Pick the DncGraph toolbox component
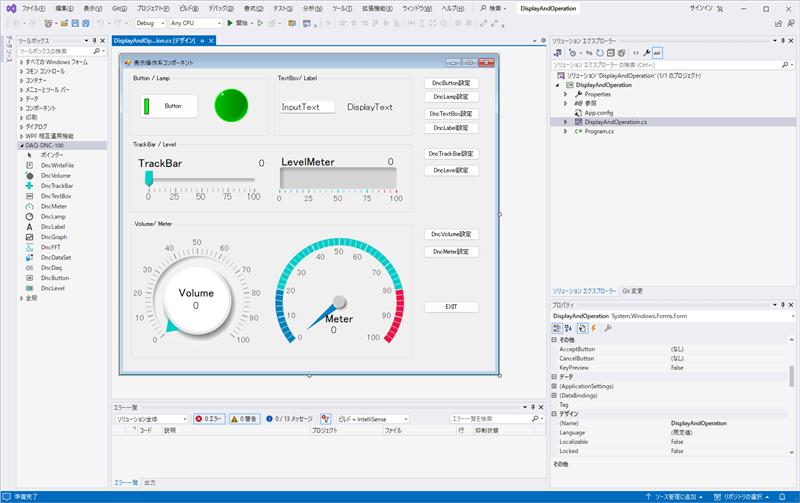Viewport: 800px width, 503px height. [53, 237]
